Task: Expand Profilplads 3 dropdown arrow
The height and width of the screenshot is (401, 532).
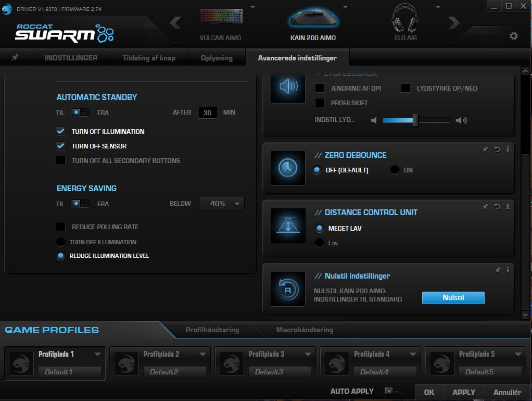Action: click(308, 354)
